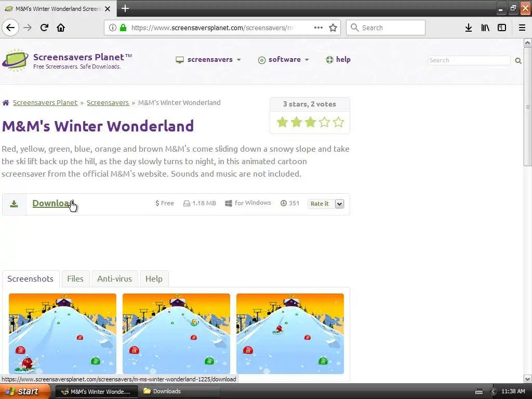
Task: Open a new tab with plus icon
Action: click(x=125, y=8)
